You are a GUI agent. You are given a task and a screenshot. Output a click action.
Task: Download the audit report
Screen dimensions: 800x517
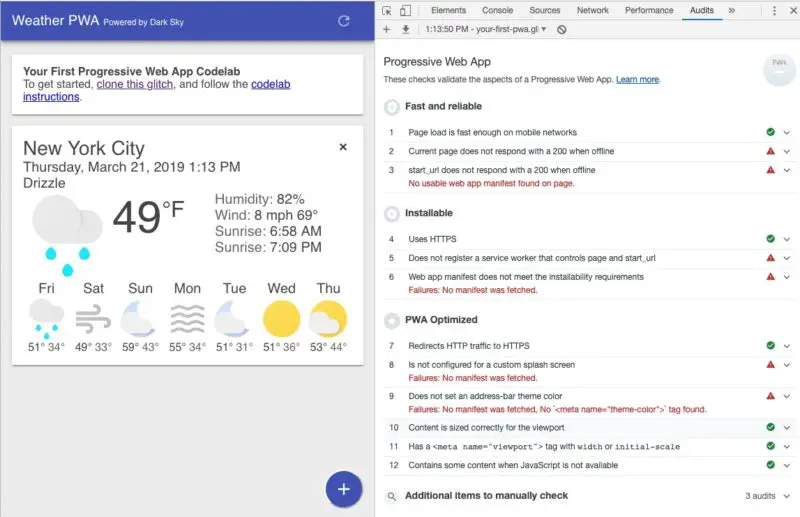coord(406,29)
